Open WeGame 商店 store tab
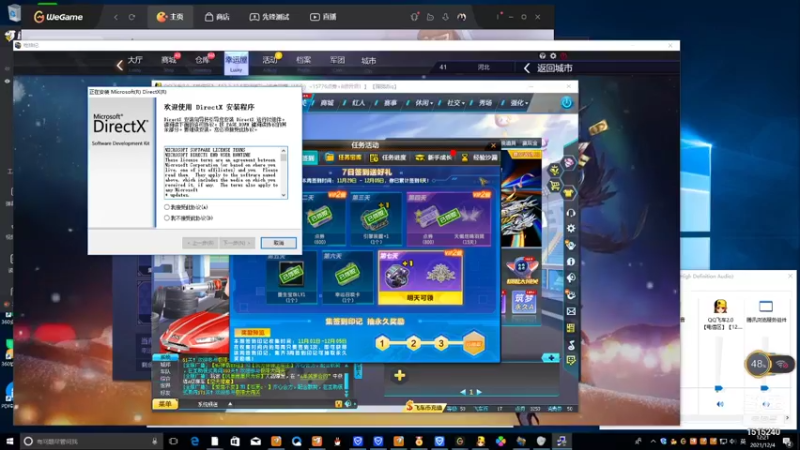The width and height of the screenshot is (800, 450). tap(217, 17)
